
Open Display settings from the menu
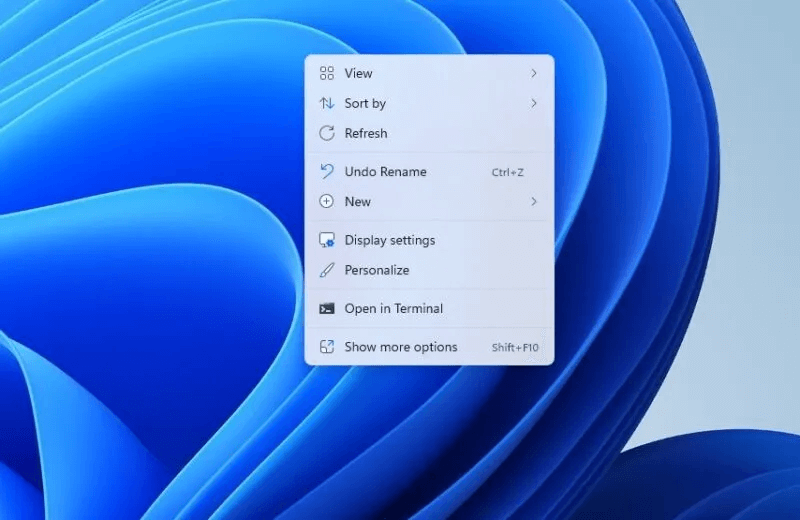429,240
